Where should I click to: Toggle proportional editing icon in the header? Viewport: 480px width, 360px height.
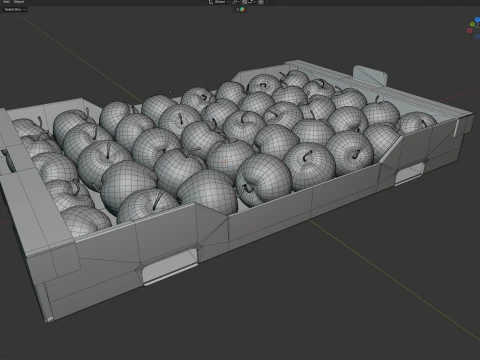[261, 2]
